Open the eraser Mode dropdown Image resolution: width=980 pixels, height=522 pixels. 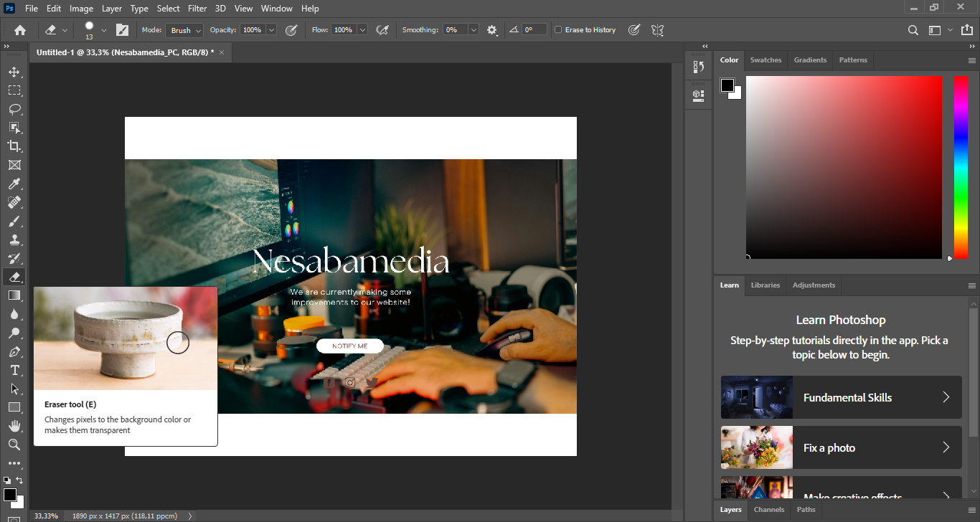(184, 30)
